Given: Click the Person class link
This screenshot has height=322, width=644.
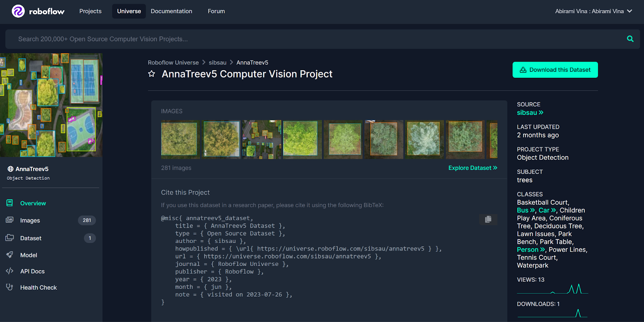Looking at the screenshot, I should [x=531, y=249].
